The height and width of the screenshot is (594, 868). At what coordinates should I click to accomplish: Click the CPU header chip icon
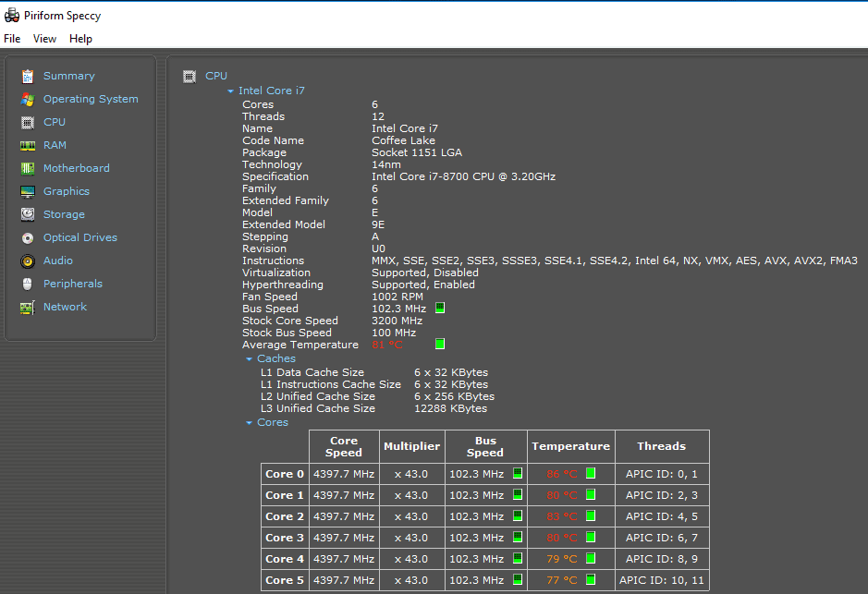pos(189,77)
